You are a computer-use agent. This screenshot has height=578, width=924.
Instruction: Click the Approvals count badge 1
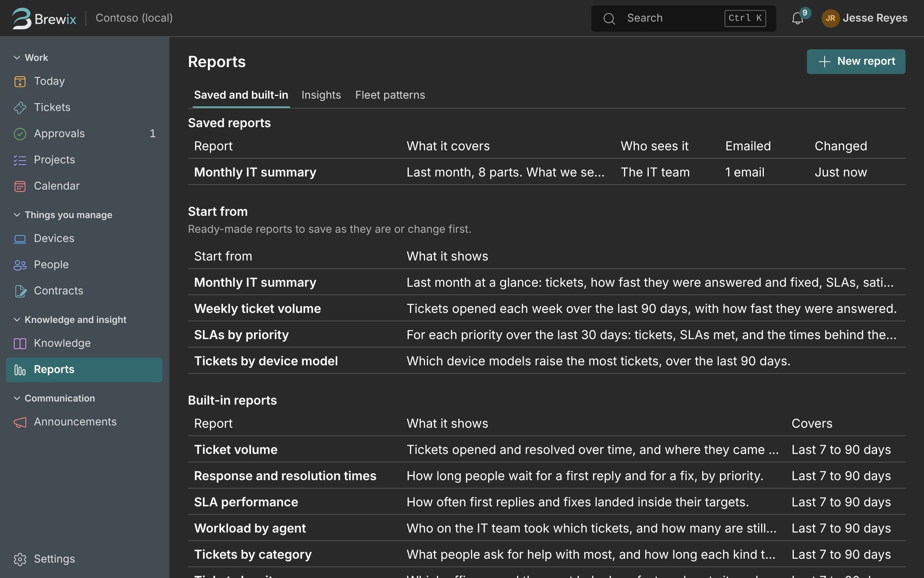(x=152, y=133)
